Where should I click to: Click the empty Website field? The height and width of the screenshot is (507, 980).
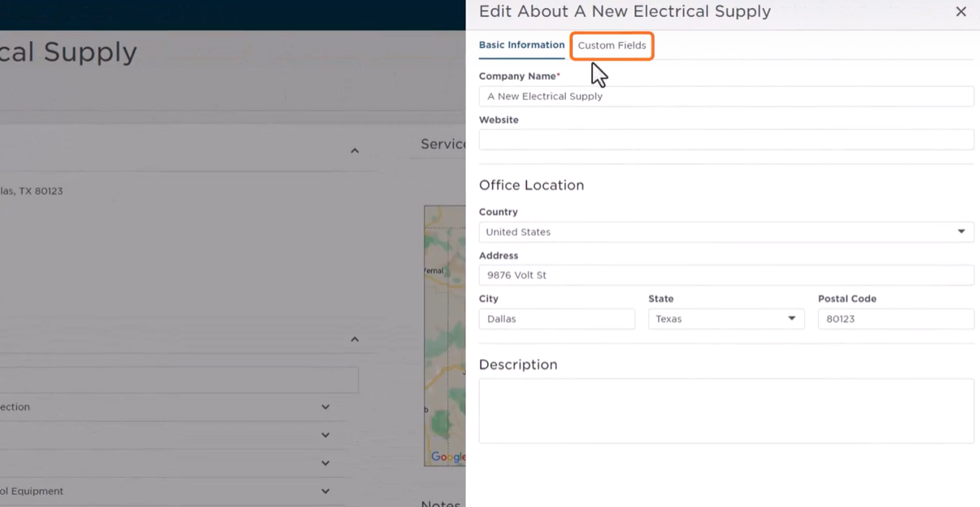pyautogui.click(x=726, y=139)
